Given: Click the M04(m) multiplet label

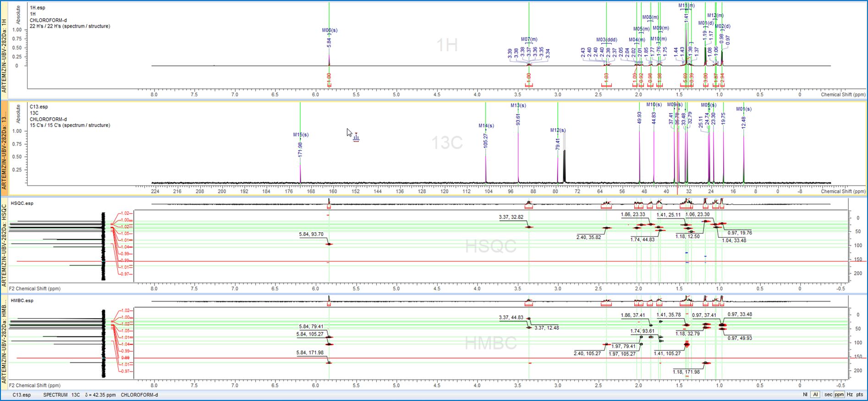Looking at the screenshot, I should (x=637, y=40).
